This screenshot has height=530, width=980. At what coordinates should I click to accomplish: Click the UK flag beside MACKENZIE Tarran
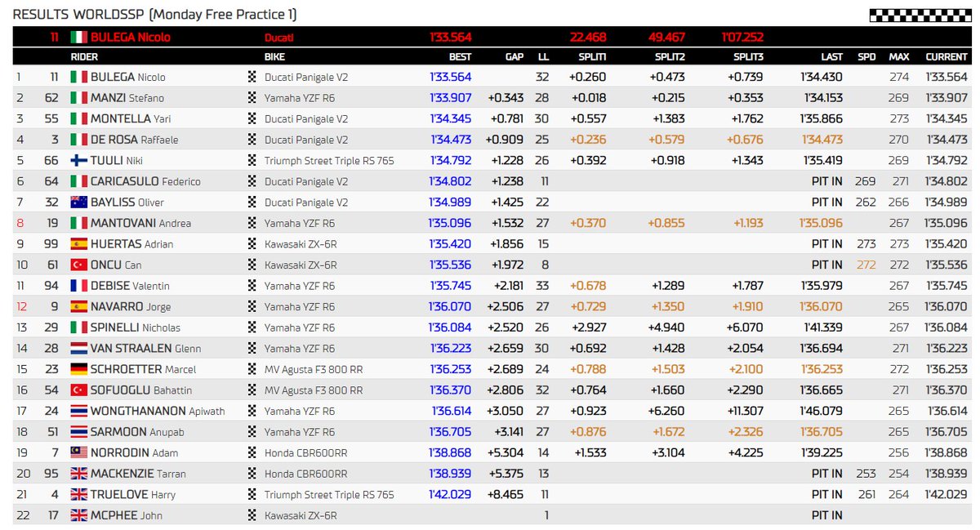(x=78, y=474)
